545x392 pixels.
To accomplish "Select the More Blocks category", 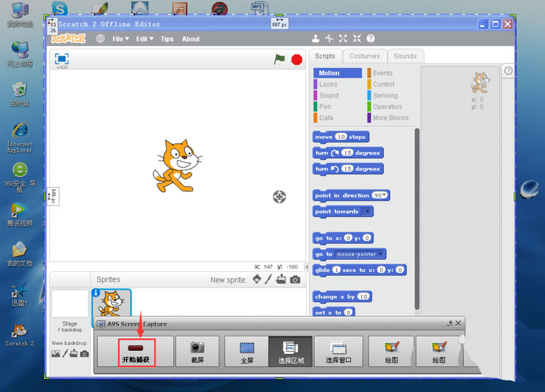I will tap(391, 118).
